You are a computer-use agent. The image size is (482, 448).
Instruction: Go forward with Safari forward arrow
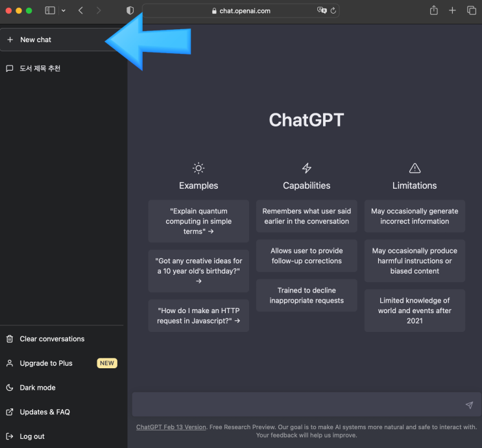tap(99, 11)
